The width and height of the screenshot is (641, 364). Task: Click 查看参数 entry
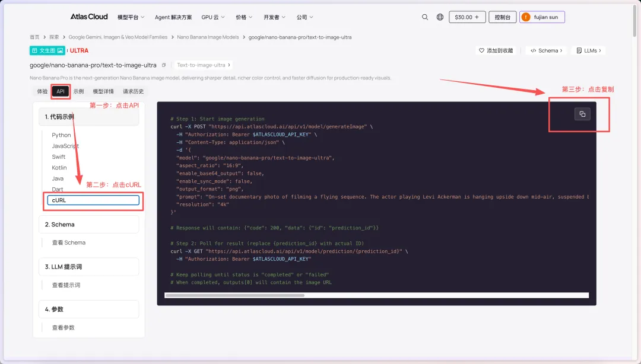[64, 328]
